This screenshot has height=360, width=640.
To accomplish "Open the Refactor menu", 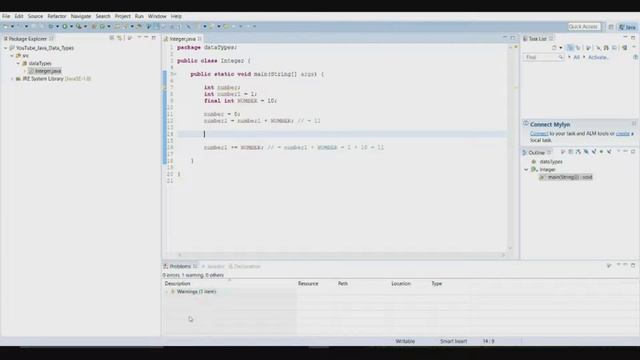I will [x=57, y=16].
